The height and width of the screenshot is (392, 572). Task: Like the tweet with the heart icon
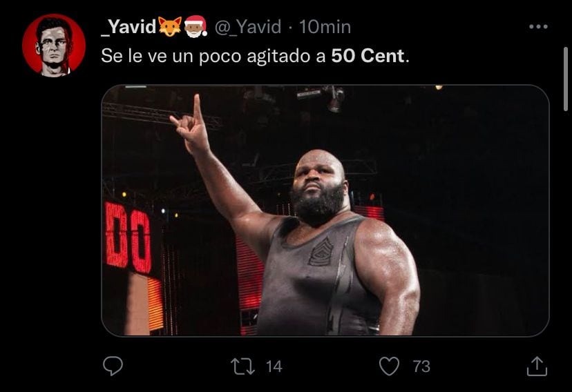point(389,366)
